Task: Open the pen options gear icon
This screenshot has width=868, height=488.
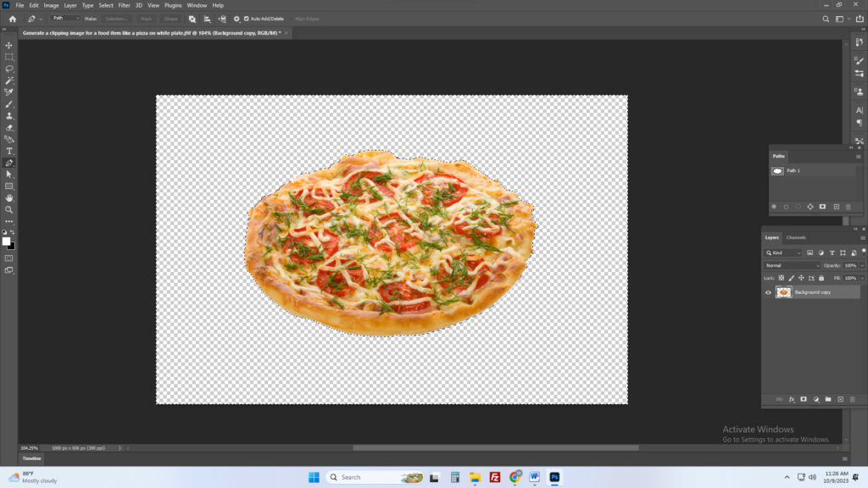Action: tap(237, 19)
